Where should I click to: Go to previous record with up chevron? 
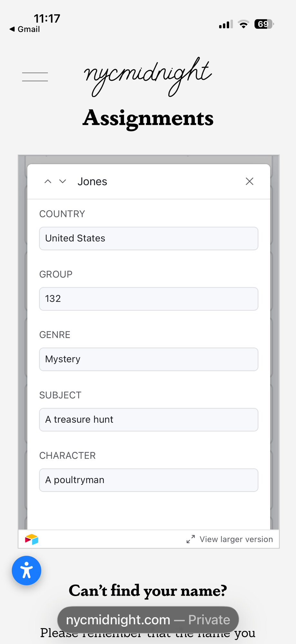tap(48, 182)
